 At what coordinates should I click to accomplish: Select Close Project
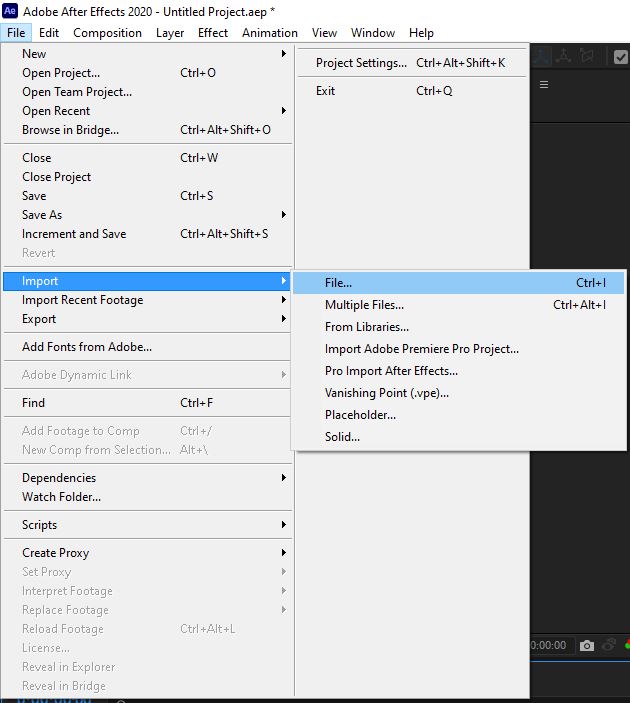point(147,177)
